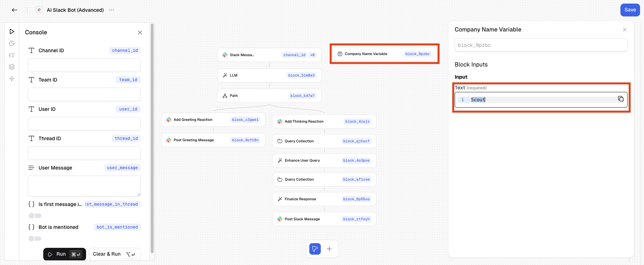644x265 pixels.
Task: Open the logs list icon in sidebar
Action: (x=12, y=55)
